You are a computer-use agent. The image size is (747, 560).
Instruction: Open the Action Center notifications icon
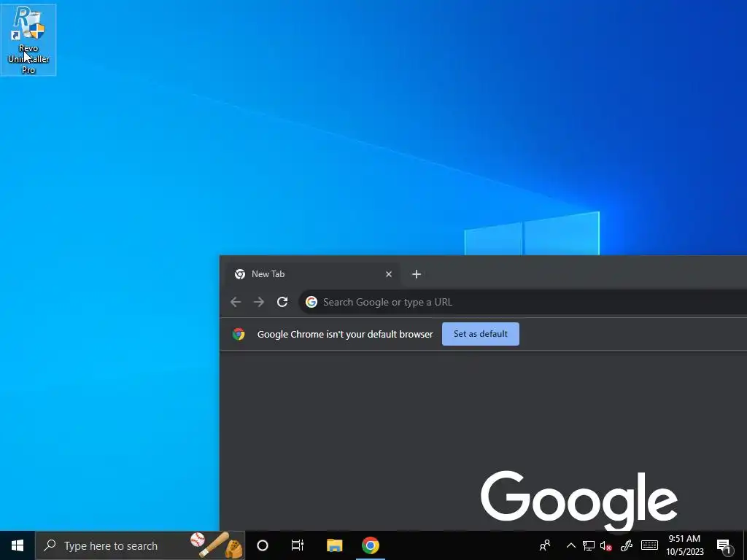(x=724, y=545)
